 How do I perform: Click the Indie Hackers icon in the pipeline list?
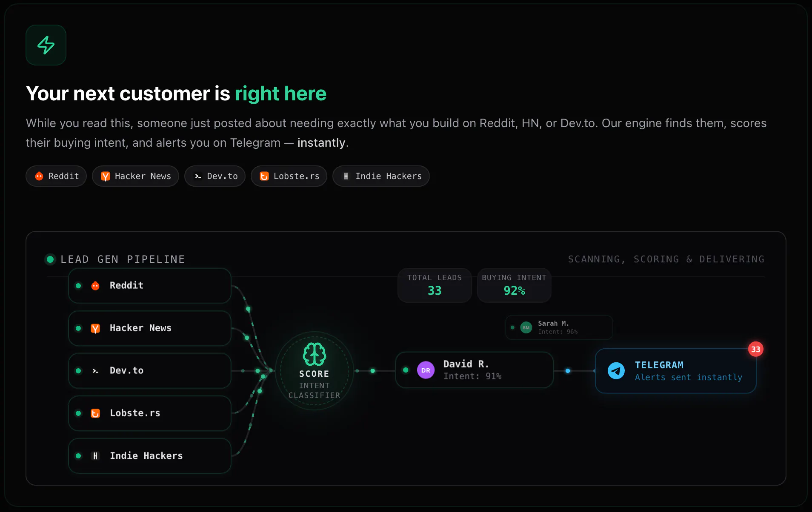pyautogui.click(x=95, y=456)
